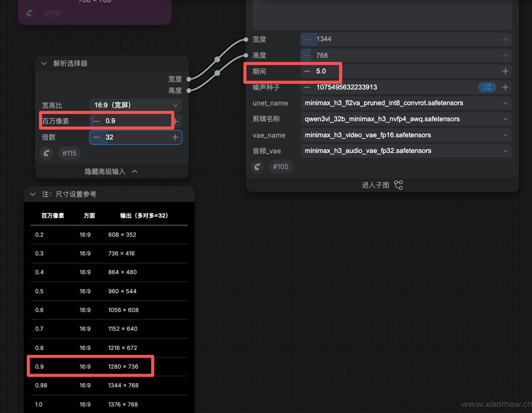Image resolution: width=532 pixels, height=413 pixels.
Task: Click the empty text area at the top of the right node
Action: click(382, 15)
